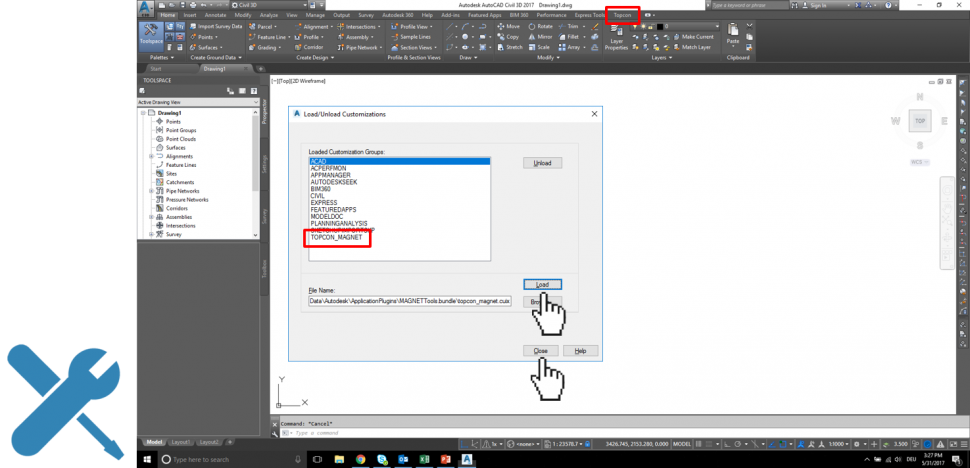Click the Paste button
Image resolution: width=970 pixels, height=468 pixels.
tap(733, 34)
